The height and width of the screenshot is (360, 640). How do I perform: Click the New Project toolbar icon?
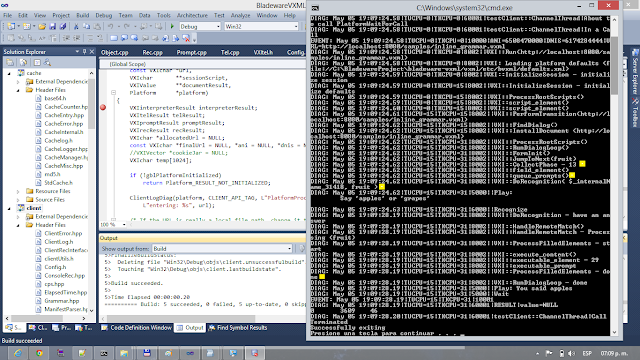pyautogui.click(x=11, y=27)
